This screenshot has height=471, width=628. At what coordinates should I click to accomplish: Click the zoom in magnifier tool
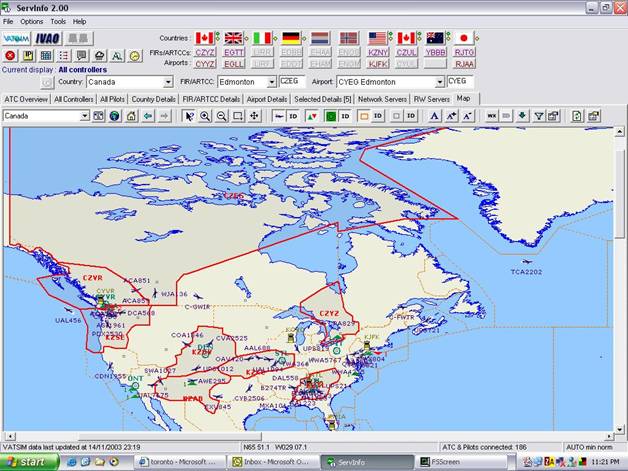point(205,116)
